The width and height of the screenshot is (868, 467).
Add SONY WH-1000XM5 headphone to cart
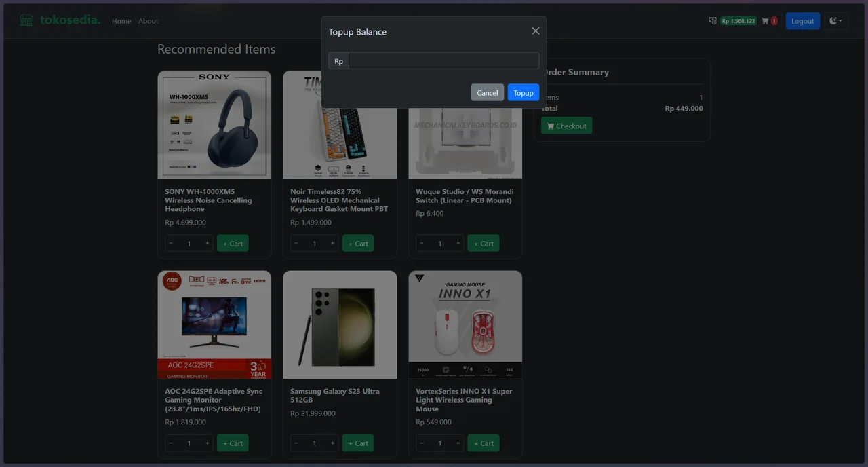[233, 244]
